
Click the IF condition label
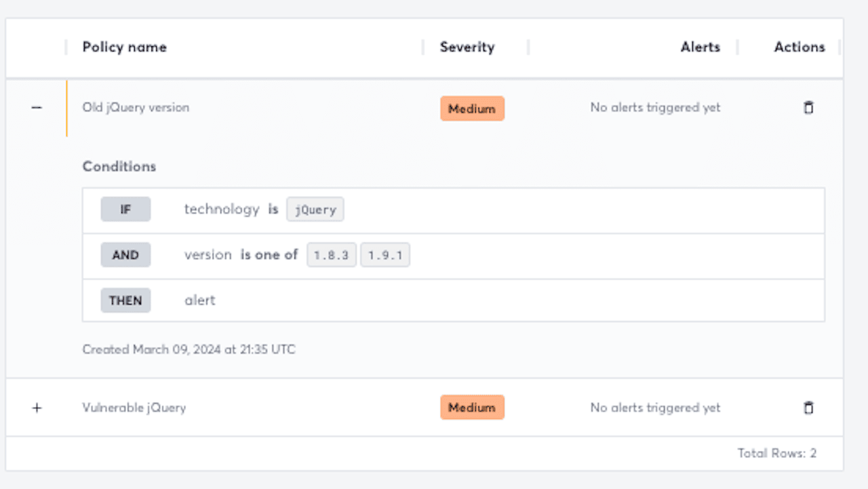[x=125, y=209]
